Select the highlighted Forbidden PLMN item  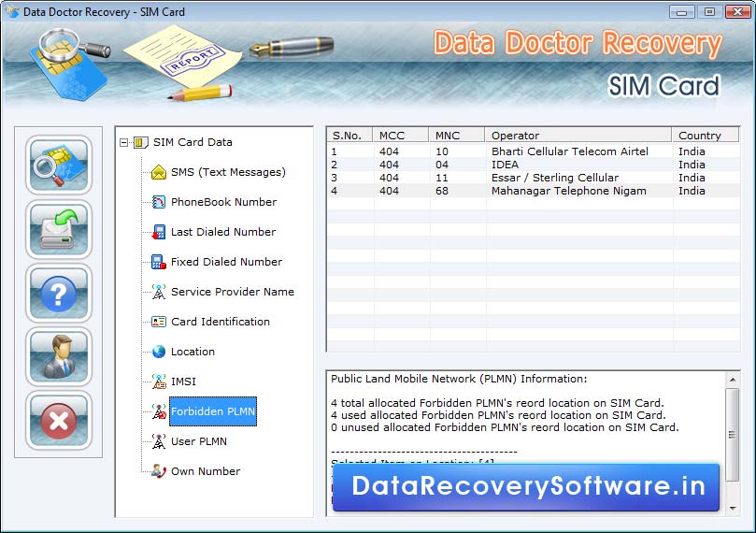pos(213,411)
